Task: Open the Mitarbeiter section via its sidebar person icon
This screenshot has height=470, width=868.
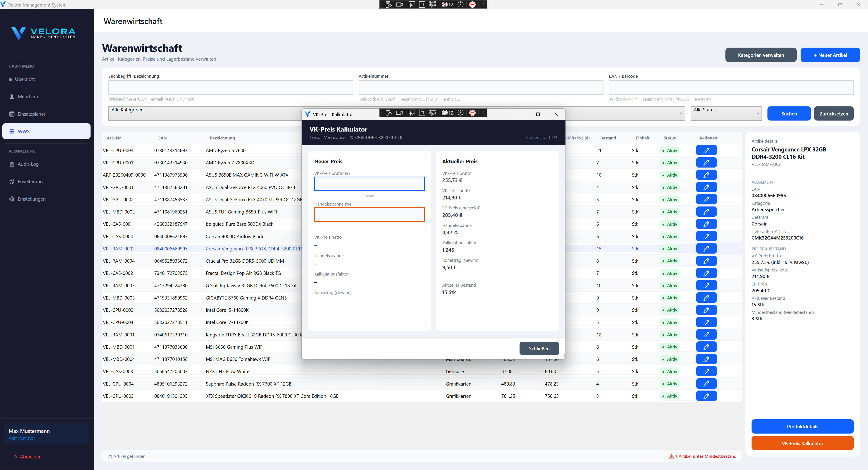Action: pos(12,96)
